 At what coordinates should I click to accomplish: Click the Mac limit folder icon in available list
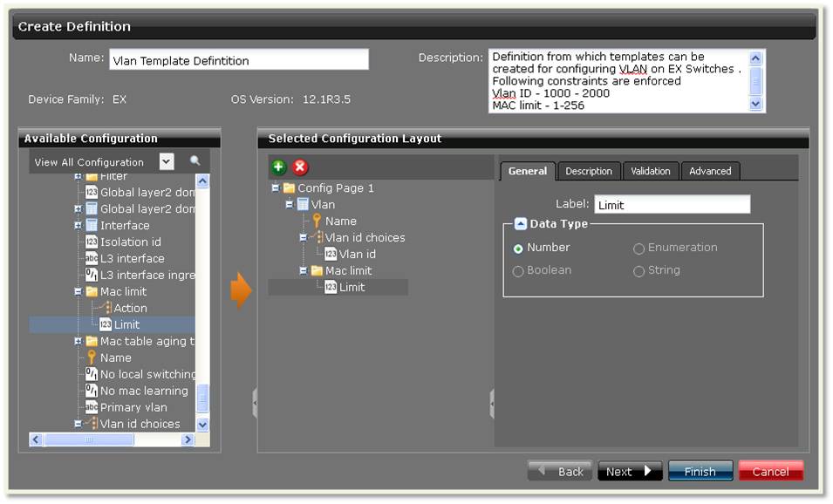coord(92,291)
